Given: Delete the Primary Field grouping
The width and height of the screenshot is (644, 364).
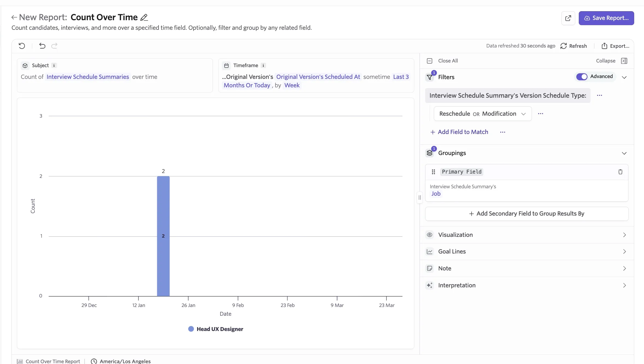Looking at the screenshot, I should click(620, 172).
